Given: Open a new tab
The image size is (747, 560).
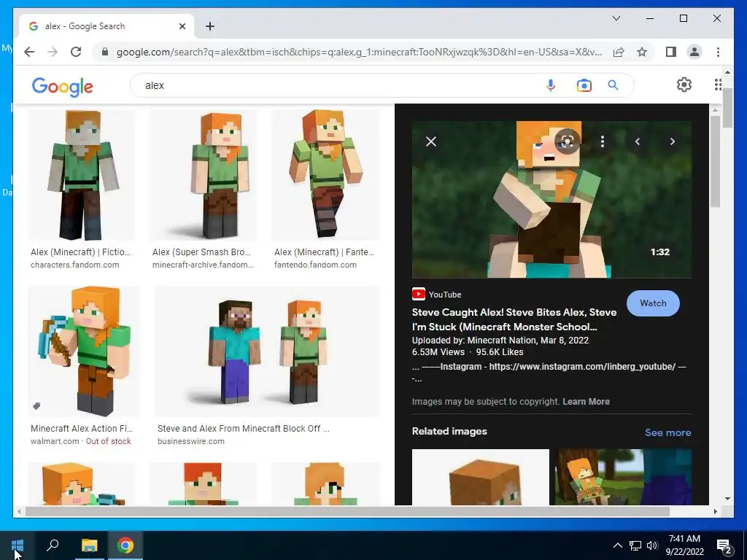Looking at the screenshot, I should click(x=210, y=26).
